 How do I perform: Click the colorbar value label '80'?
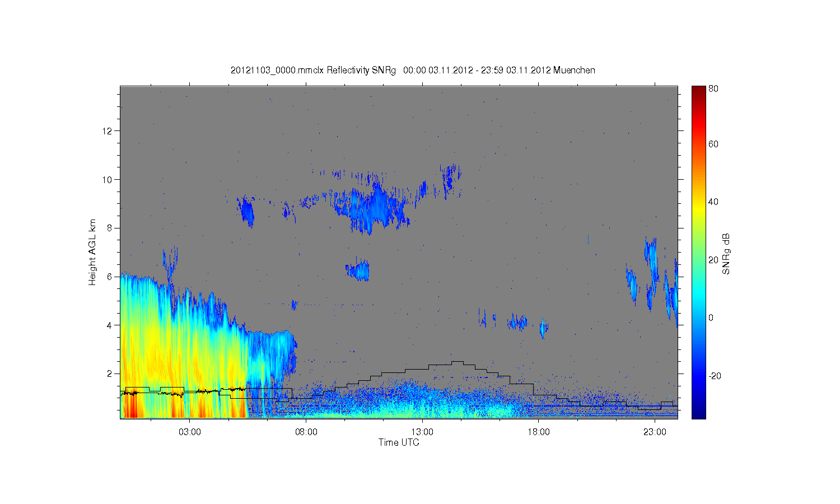pos(713,88)
